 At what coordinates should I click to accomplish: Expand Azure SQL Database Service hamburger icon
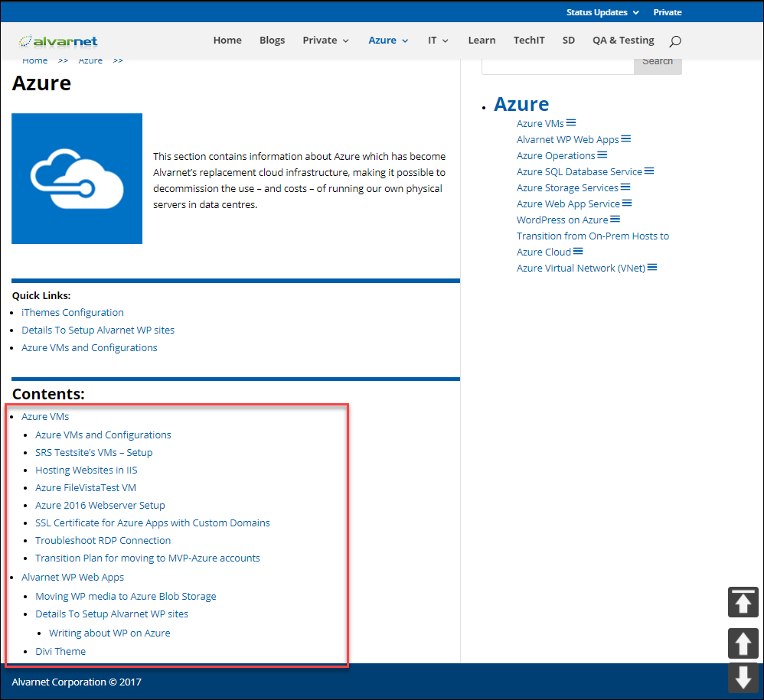tap(649, 171)
